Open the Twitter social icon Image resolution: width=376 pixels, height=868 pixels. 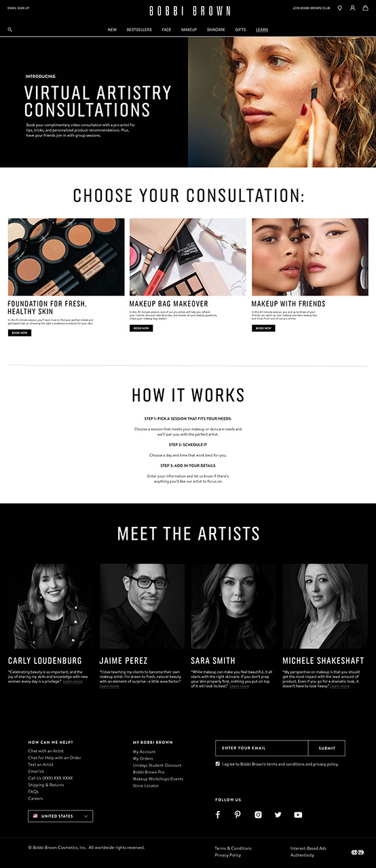point(278,814)
